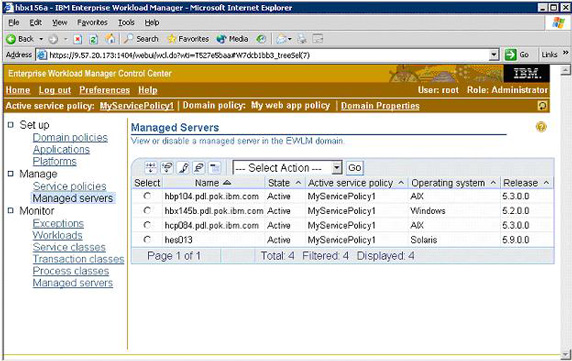The height and width of the screenshot is (361, 572).
Task: Collapse the Manage section
Action: 11,174
